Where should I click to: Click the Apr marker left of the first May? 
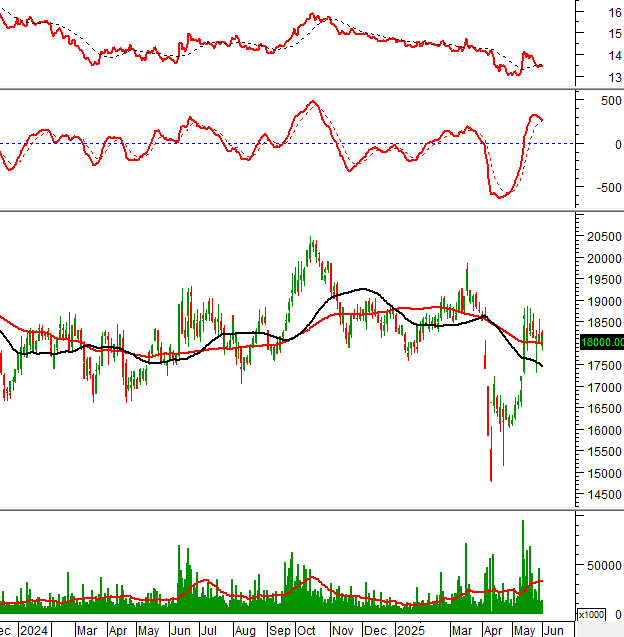point(118,630)
